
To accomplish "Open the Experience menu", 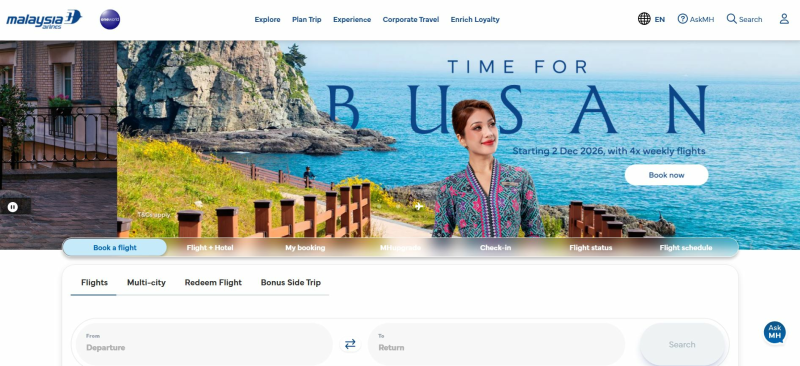I will click(352, 19).
